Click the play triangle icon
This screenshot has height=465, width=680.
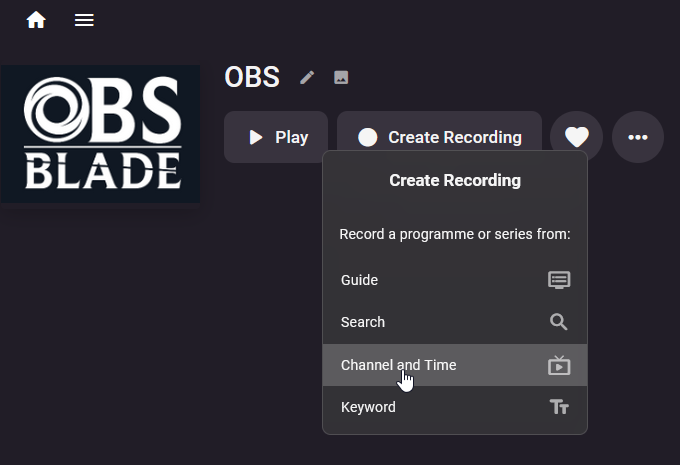point(256,138)
